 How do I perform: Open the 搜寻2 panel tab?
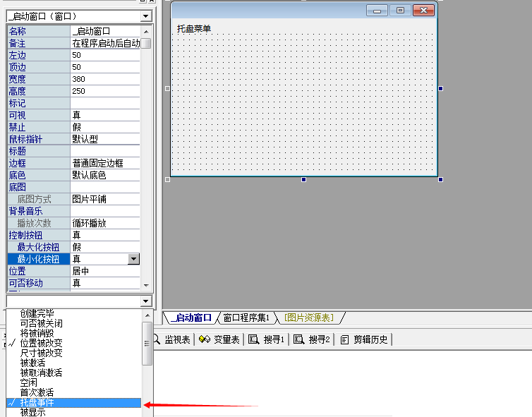point(311,339)
